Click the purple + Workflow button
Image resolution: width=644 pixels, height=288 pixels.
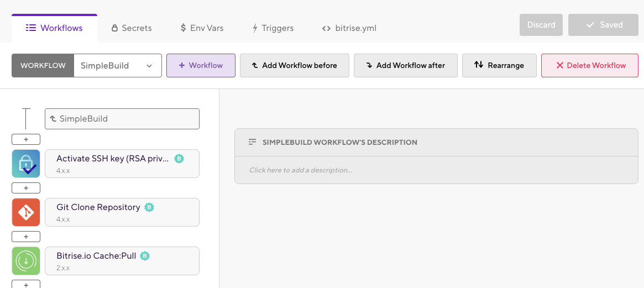[x=201, y=65]
